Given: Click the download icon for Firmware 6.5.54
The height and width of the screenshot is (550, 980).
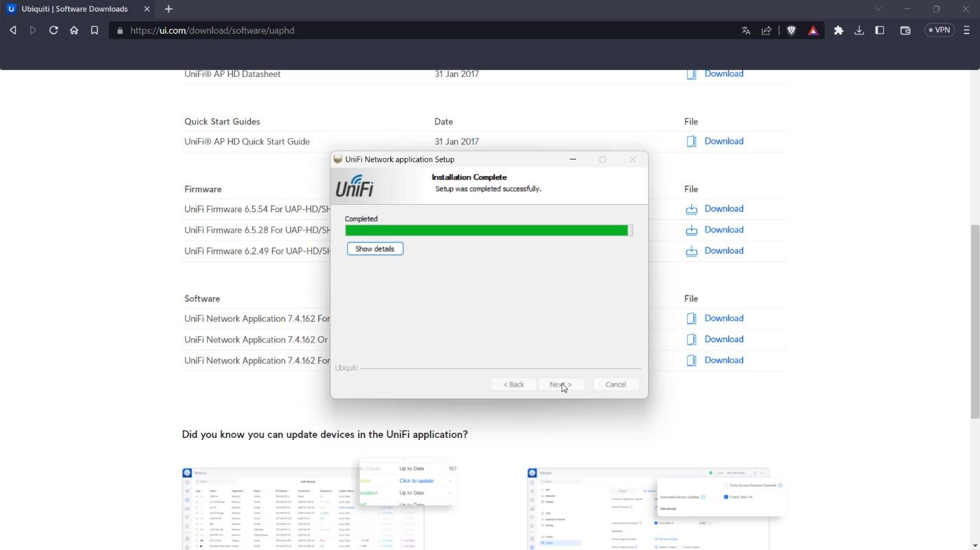Looking at the screenshot, I should pos(691,209).
